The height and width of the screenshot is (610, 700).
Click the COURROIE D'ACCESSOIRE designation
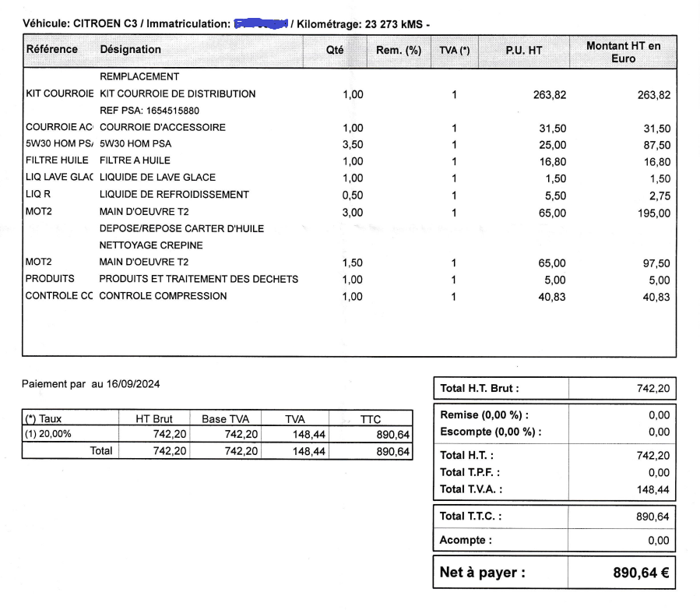click(163, 127)
